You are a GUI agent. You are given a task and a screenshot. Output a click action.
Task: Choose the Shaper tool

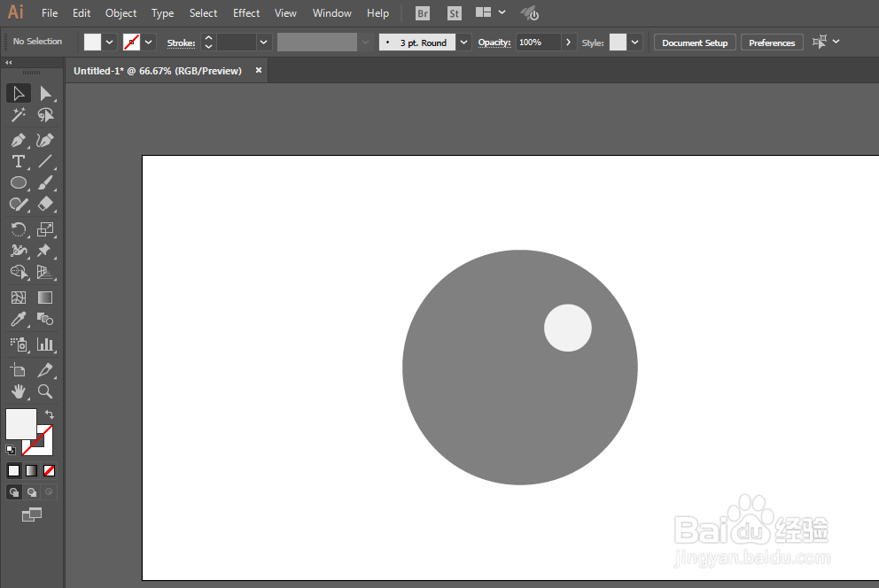tap(19, 204)
